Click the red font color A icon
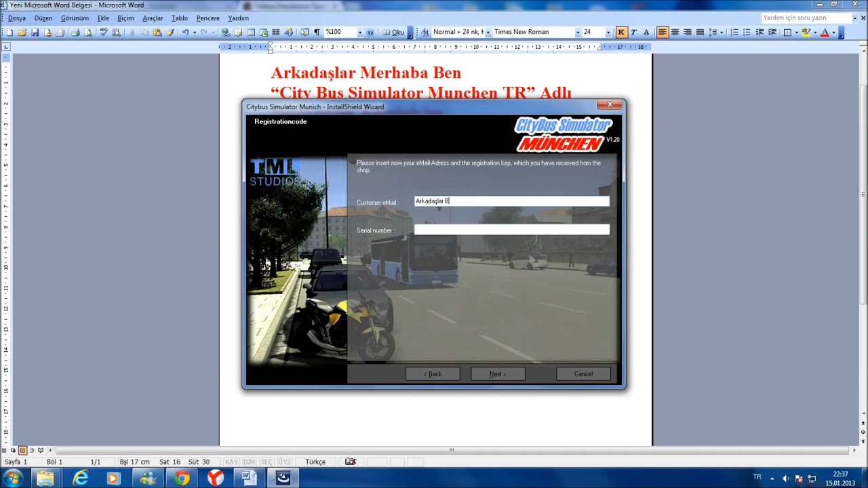The image size is (868, 488). 825,32
